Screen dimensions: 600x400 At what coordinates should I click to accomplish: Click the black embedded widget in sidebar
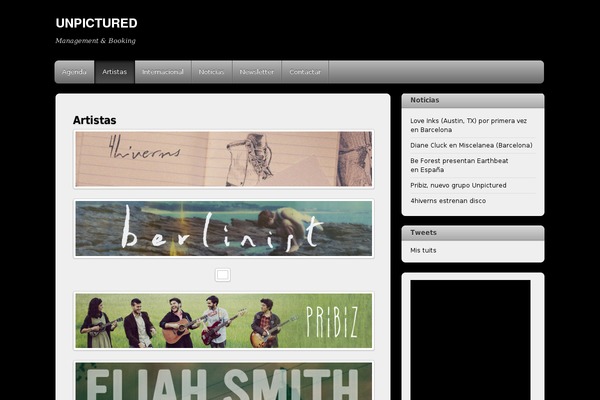tap(470, 340)
